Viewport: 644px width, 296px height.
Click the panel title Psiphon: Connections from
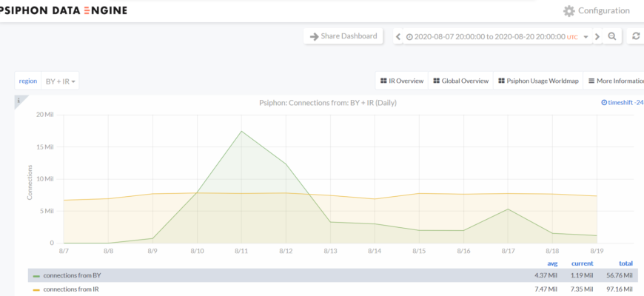pyautogui.click(x=328, y=103)
